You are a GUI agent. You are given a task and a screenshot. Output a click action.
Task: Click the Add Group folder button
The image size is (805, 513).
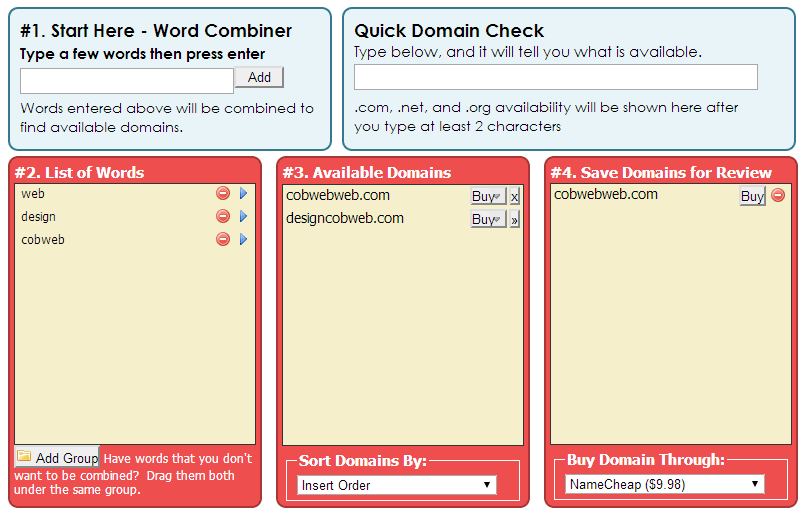(57, 457)
